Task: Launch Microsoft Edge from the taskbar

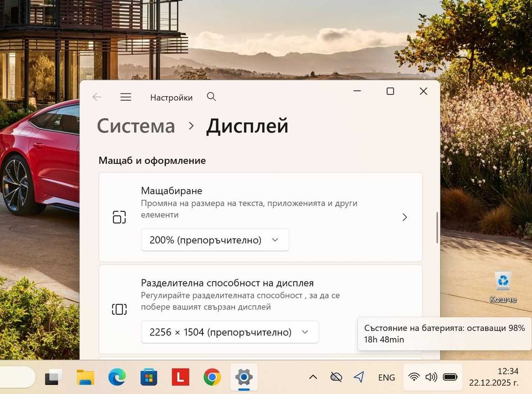Action: coord(117,377)
